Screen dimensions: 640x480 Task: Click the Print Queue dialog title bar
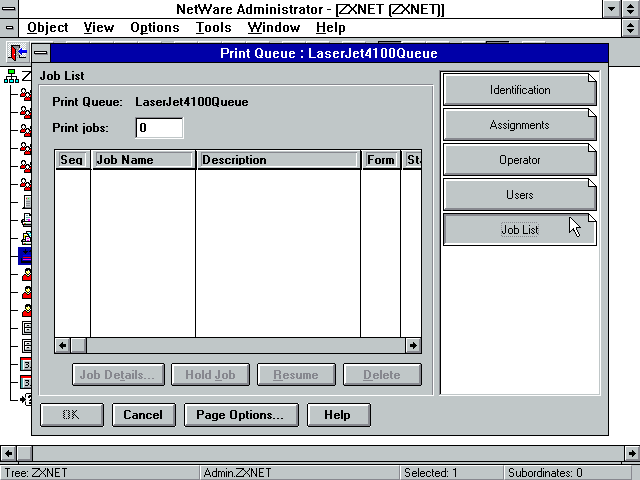pos(329,53)
